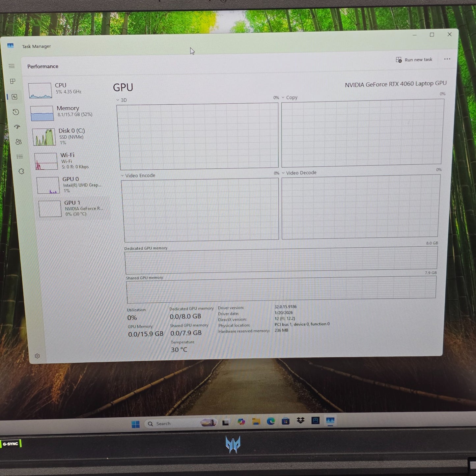The width and height of the screenshot is (476, 476).
Task: Click the Performance page heading
Action: coord(43,67)
